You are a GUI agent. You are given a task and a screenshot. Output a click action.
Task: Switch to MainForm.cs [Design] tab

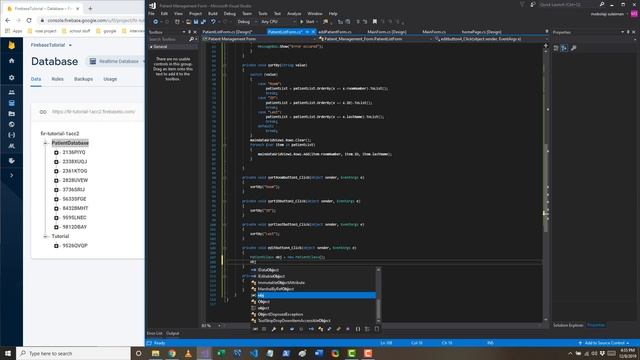coord(387,32)
